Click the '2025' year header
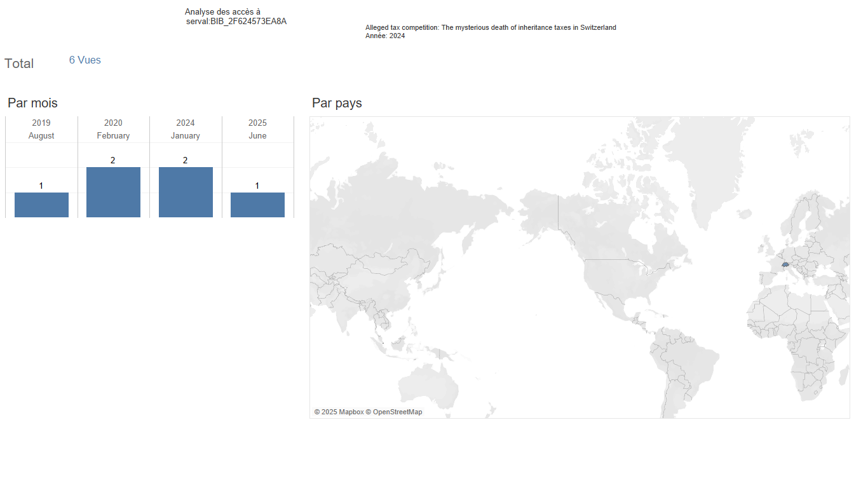The width and height of the screenshot is (868, 488). click(x=257, y=123)
